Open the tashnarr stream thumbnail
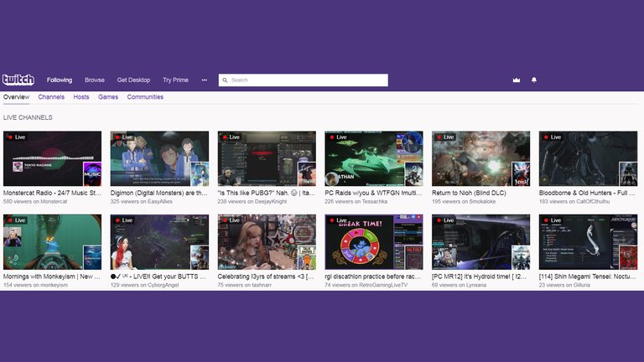This screenshot has height=362, width=644. point(267,242)
